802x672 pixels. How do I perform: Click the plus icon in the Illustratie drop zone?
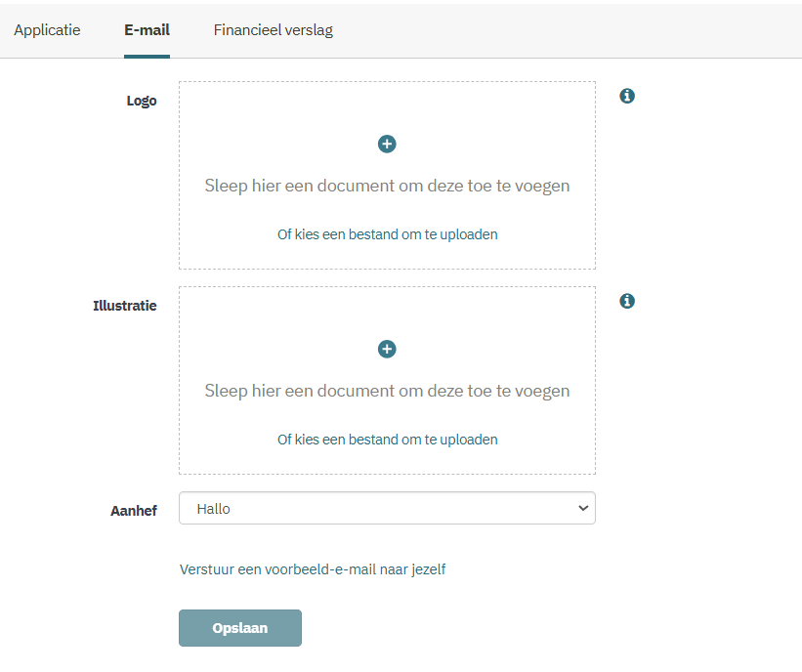(x=387, y=350)
